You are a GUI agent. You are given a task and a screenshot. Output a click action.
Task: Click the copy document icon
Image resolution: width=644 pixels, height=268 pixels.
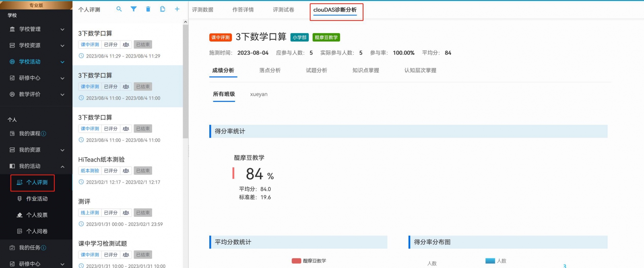pyautogui.click(x=163, y=9)
